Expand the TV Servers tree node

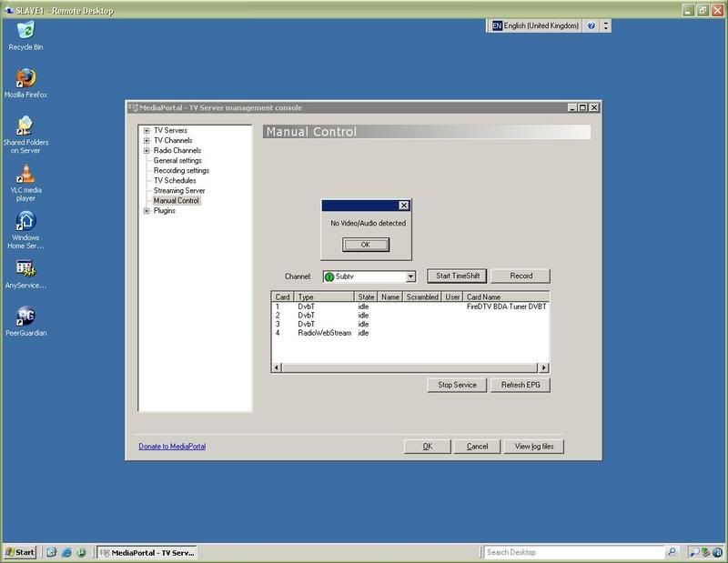(x=147, y=131)
